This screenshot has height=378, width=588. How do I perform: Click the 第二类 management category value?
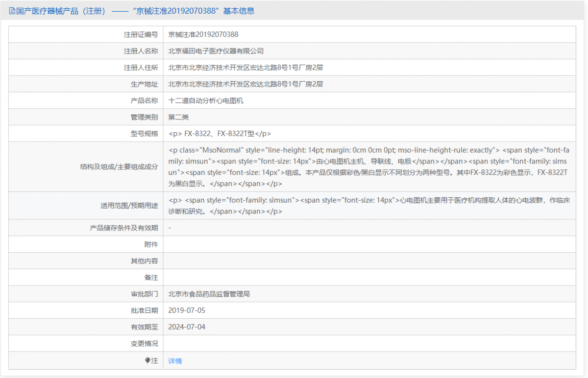[178, 117]
